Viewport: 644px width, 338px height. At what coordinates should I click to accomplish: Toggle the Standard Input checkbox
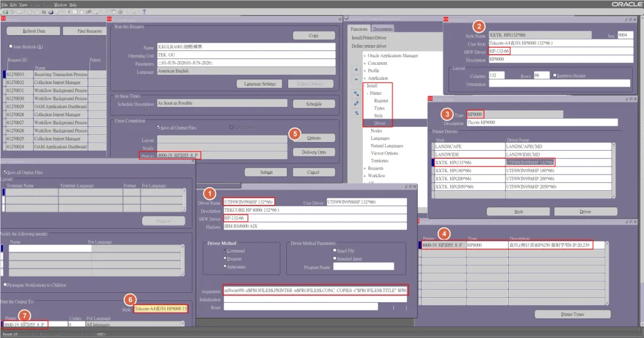(x=335, y=258)
